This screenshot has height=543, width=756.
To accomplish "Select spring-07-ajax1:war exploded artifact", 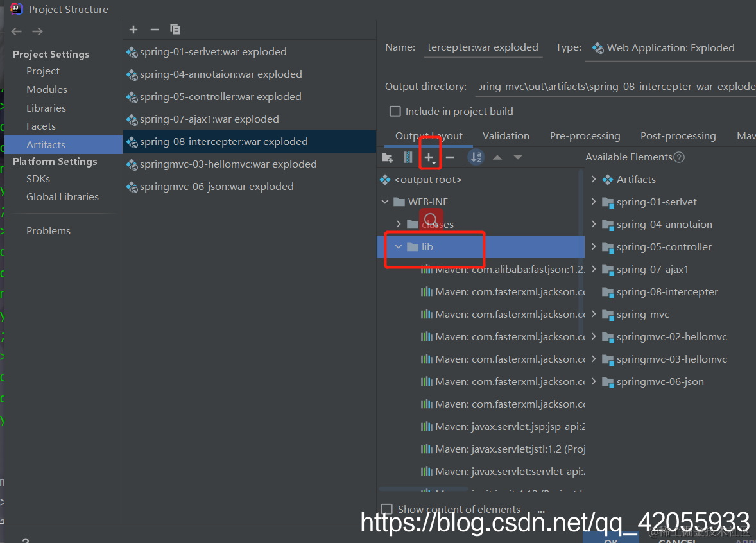I will (249, 119).
